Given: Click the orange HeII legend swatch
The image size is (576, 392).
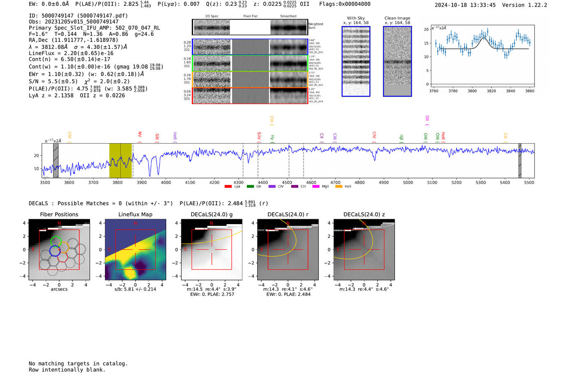Looking at the screenshot, I should [x=339, y=187].
